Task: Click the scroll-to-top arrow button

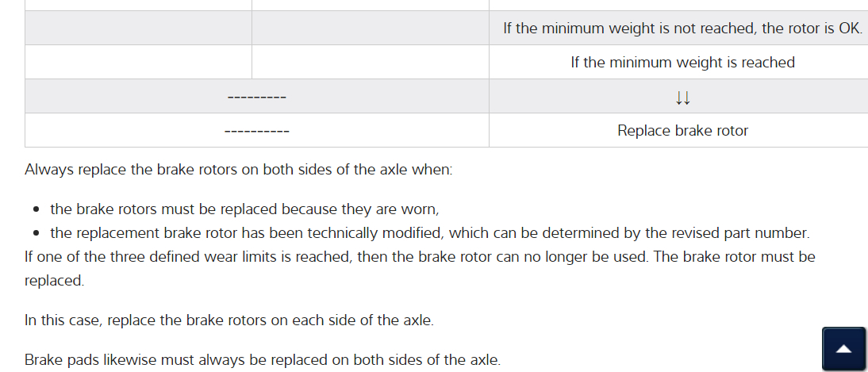Action: [844, 349]
